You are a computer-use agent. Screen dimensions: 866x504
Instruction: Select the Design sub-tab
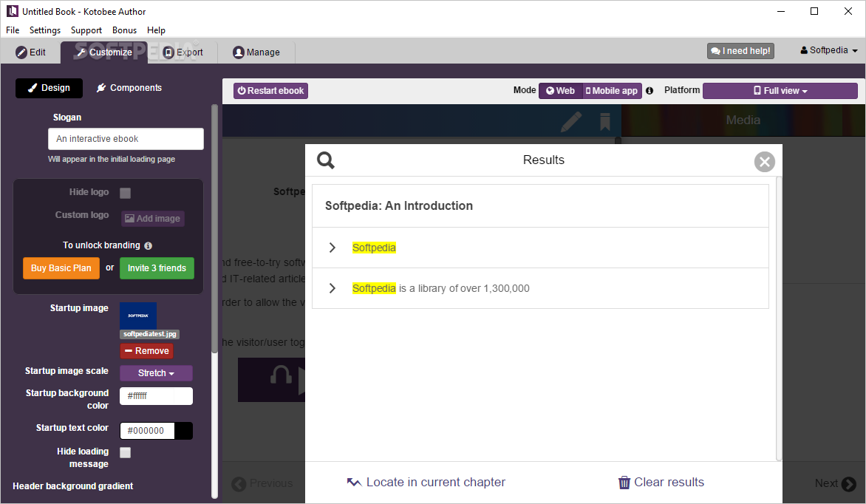[x=50, y=88]
